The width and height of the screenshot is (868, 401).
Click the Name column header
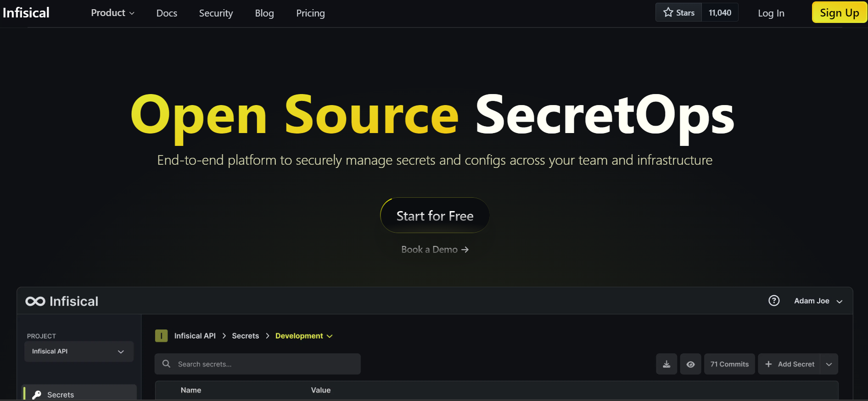[191, 390]
